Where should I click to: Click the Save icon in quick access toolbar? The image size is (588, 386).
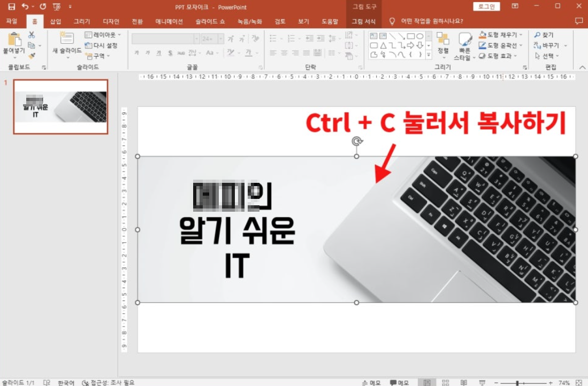[x=11, y=6]
